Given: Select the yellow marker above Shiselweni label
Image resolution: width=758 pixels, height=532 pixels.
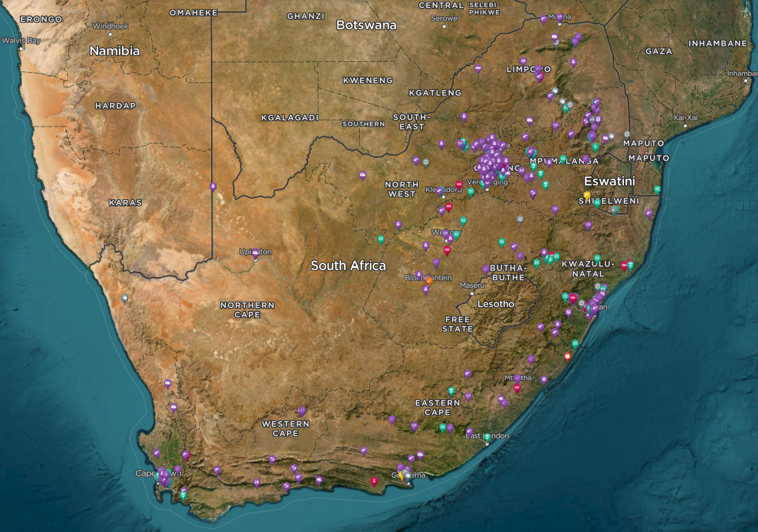Looking at the screenshot, I should click(587, 195).
